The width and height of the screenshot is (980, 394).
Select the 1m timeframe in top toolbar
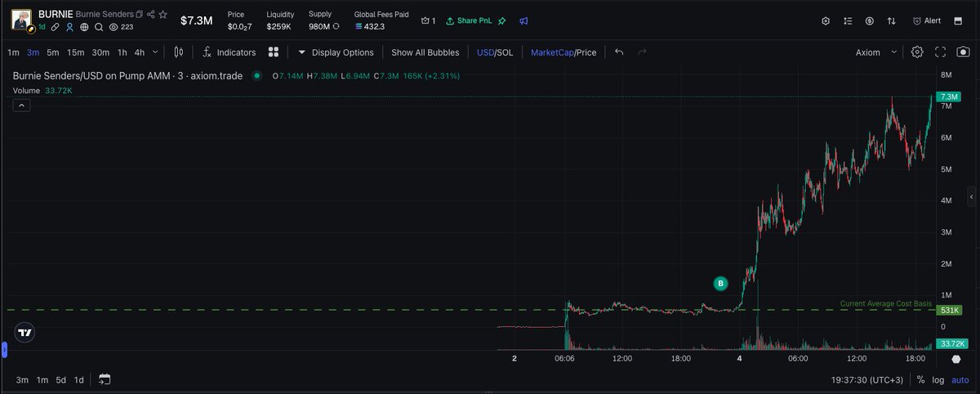pyautogui.click(x=14, y=52)
